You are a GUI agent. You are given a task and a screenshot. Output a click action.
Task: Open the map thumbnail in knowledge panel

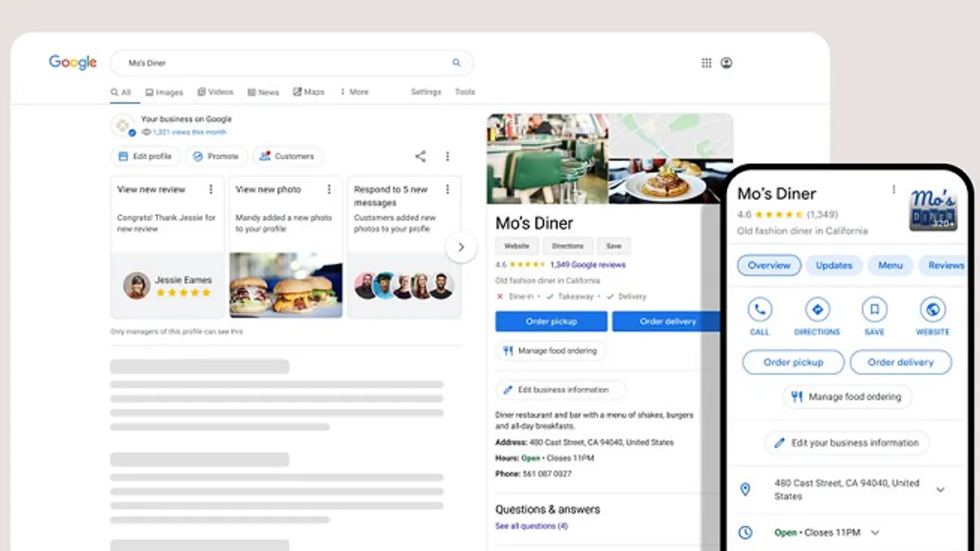coord(671,136)
